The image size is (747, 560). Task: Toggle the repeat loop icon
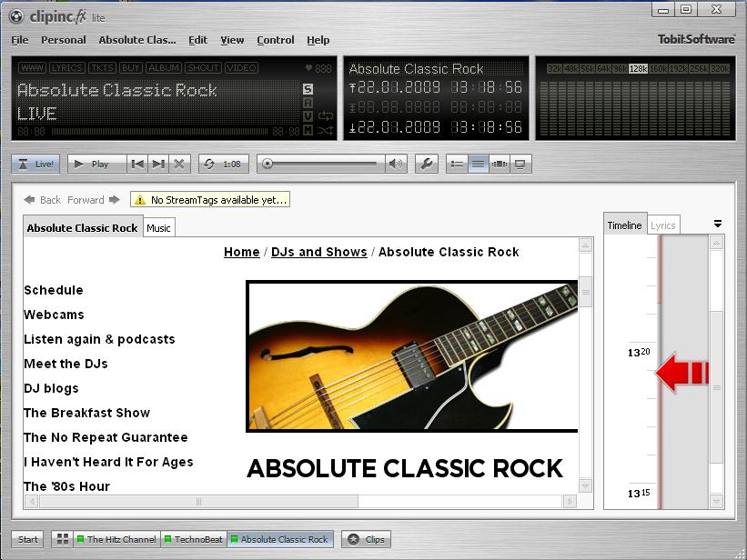326,115
